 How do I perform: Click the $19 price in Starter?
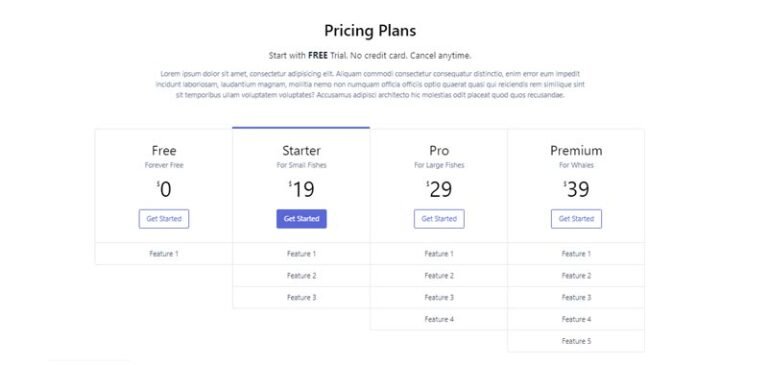[x=301, y=189]
